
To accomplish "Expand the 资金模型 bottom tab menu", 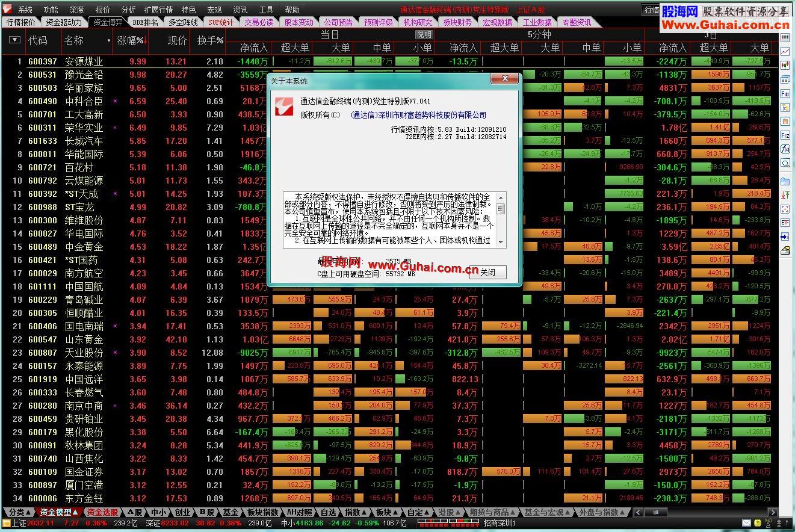I will [x=59, y=512].
